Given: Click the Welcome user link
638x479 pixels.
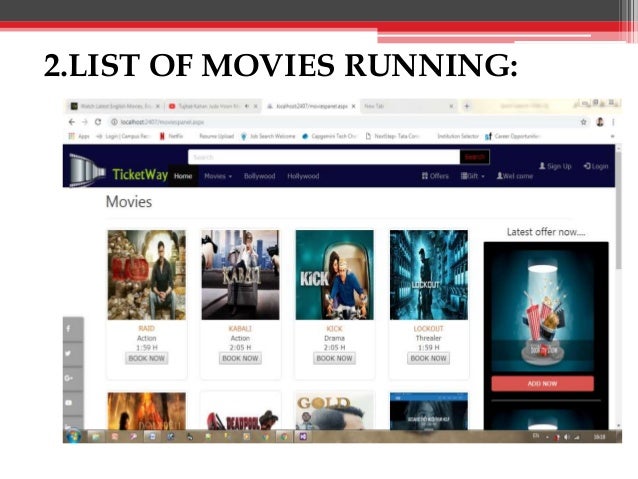Looking at the screenshot, I should pos(515,176).
